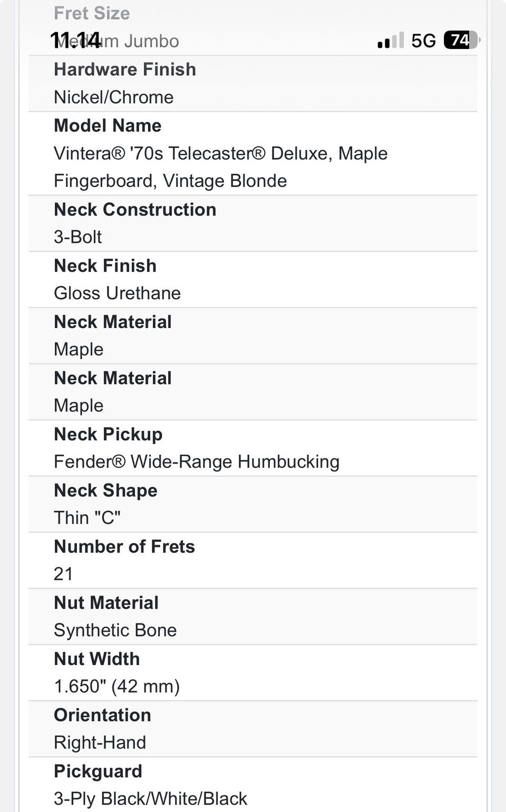Click the Nickel/Chrome value text

(113, 97)
